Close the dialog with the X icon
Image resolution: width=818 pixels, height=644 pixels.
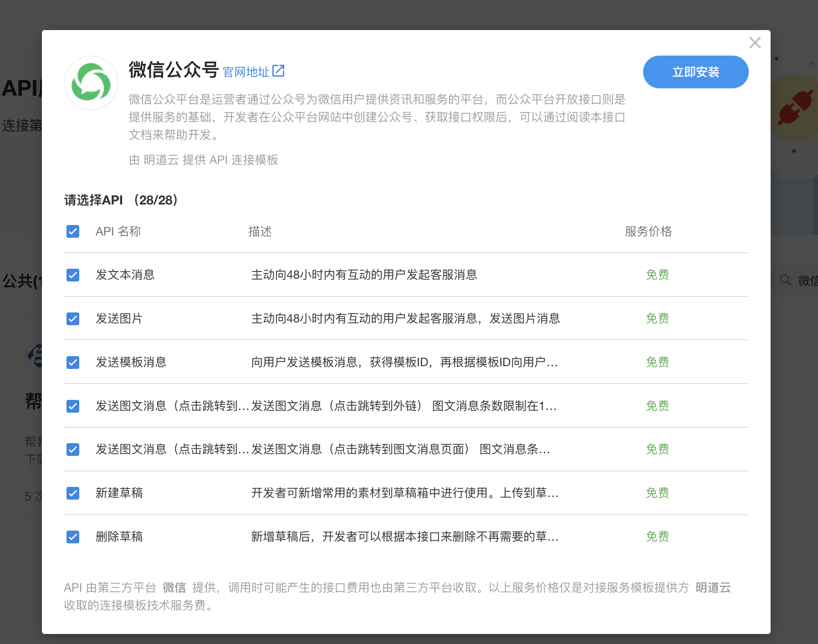(x=755, y=43)
